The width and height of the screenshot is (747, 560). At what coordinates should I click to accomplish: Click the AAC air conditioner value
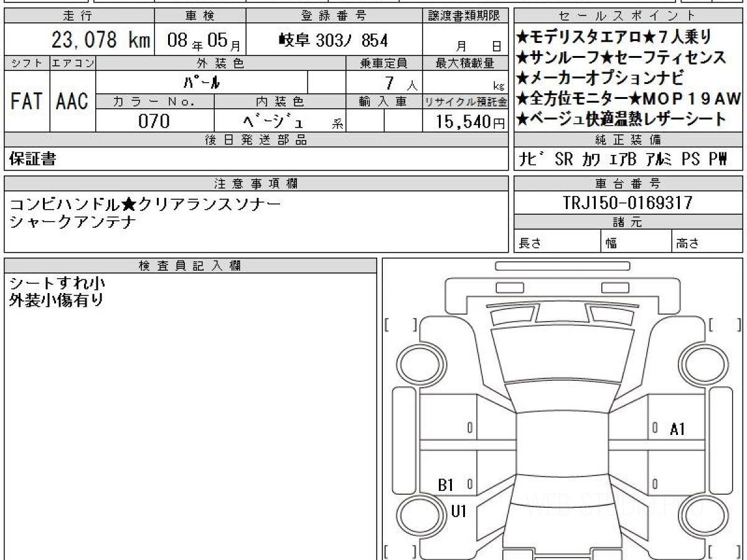72,101
